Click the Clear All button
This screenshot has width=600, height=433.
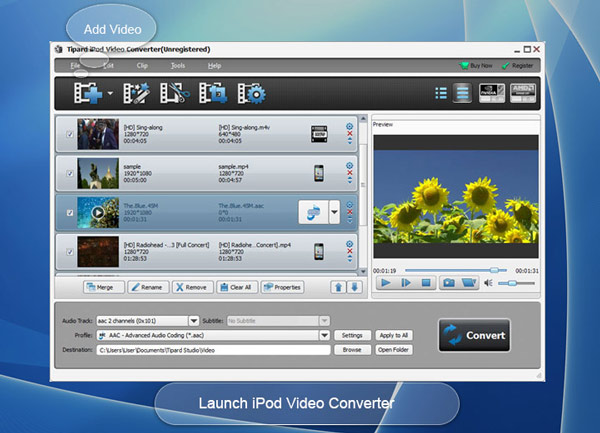pyautogui.click(x=237, y=287)
